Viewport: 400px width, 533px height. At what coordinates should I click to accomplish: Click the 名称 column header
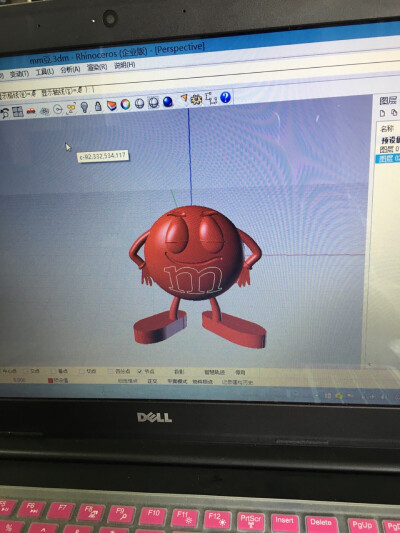tap(387, 129)
